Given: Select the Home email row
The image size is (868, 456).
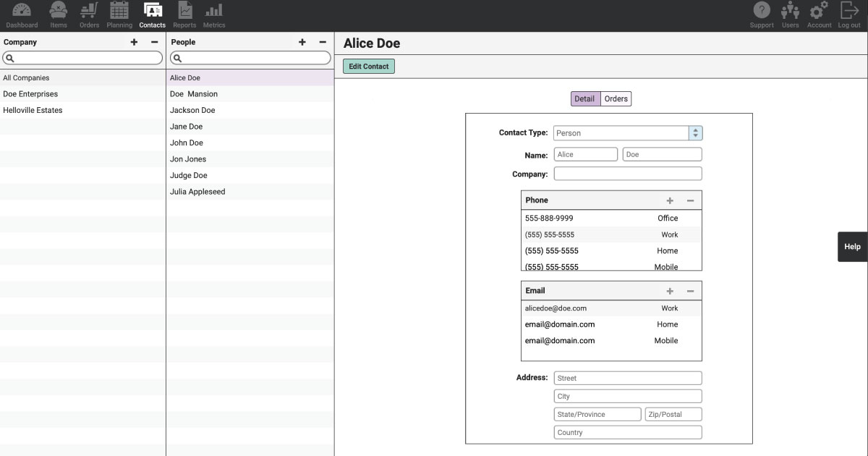Looking at the screenshot, I should click(611, 324).
